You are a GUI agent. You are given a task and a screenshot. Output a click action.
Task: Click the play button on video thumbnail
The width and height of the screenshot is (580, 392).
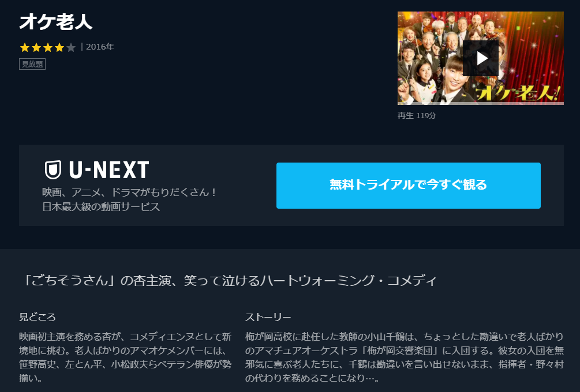[481, 58]
